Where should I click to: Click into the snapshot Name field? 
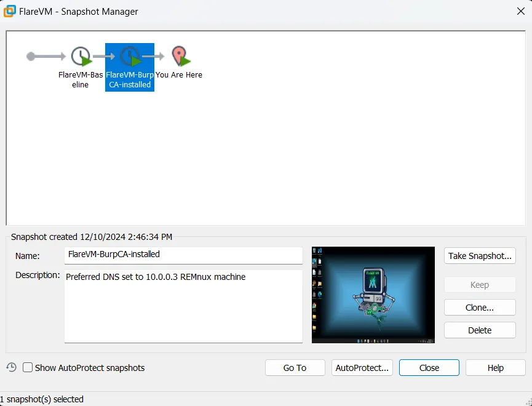coord(183,255)
